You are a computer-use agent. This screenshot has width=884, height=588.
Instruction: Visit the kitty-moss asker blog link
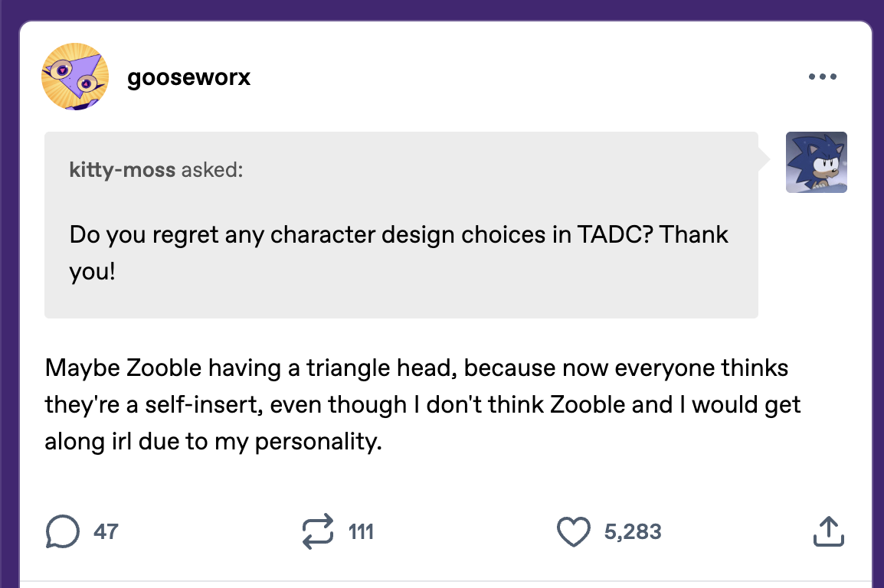[123, 169]
